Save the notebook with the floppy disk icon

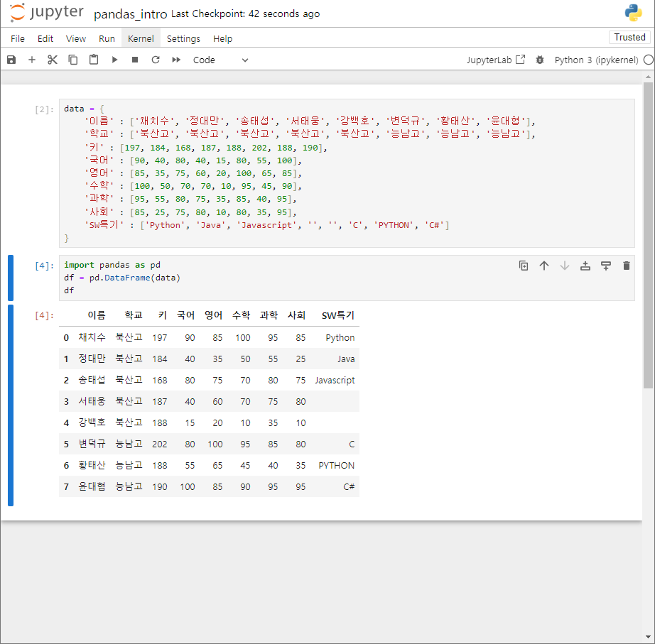11,60
